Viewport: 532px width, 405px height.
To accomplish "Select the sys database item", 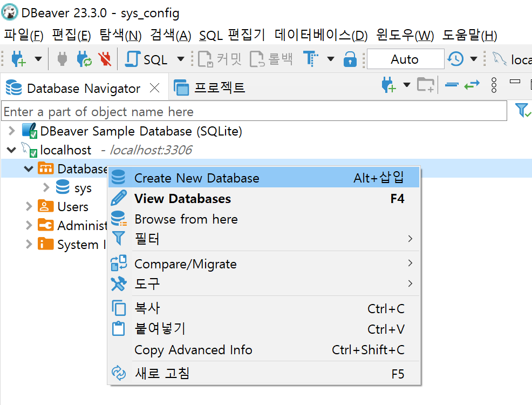I will (x=83, y=188).
